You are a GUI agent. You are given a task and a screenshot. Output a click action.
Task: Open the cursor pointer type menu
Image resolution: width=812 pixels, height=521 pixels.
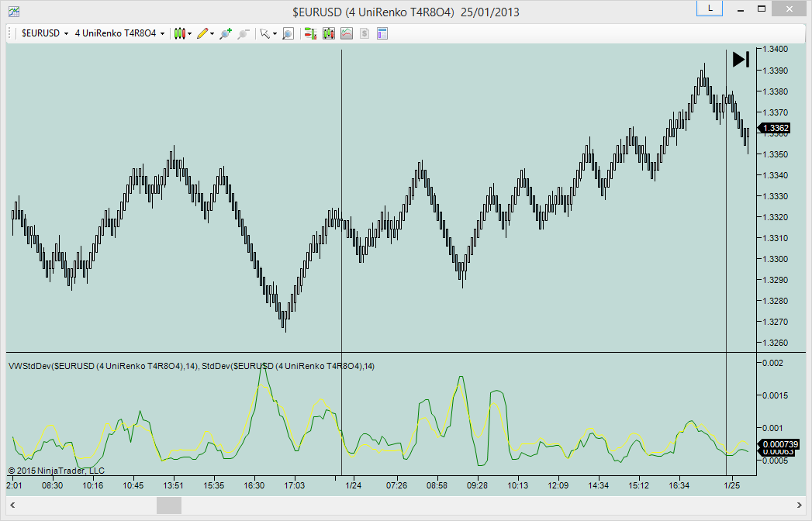[x=268, y=33]
